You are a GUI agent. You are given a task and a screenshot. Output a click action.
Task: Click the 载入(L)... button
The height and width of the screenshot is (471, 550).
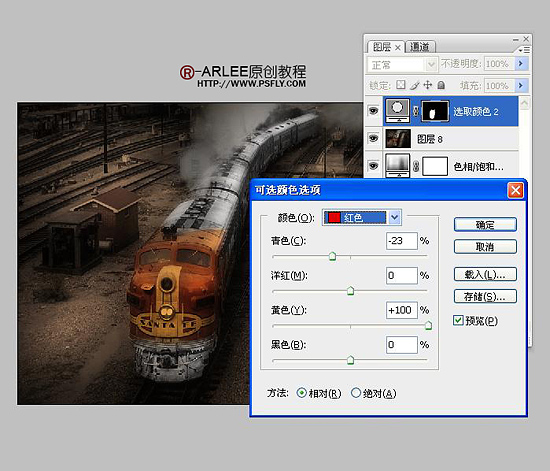tap(485, 274)
